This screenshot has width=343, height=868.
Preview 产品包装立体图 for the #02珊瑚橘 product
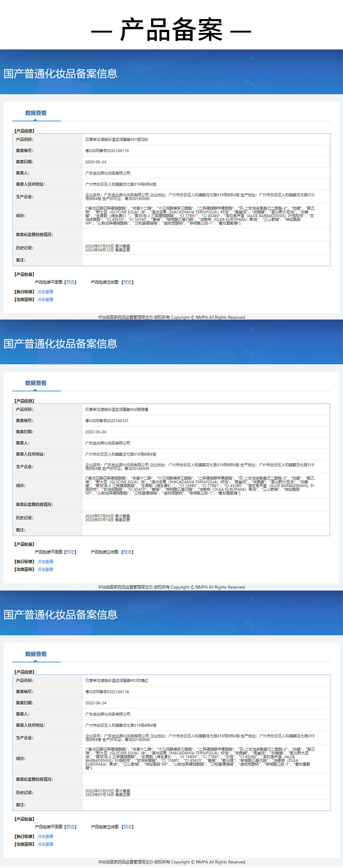point(128,552)
